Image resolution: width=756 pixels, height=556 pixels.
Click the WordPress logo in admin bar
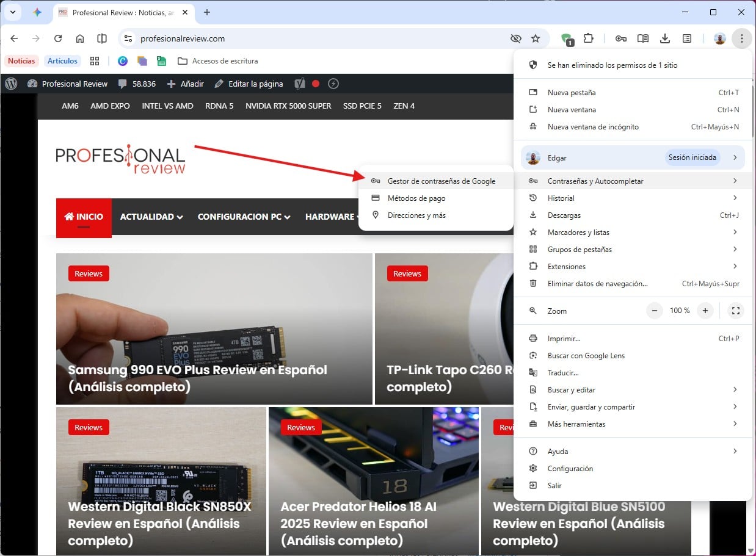[x=11, y=84]
